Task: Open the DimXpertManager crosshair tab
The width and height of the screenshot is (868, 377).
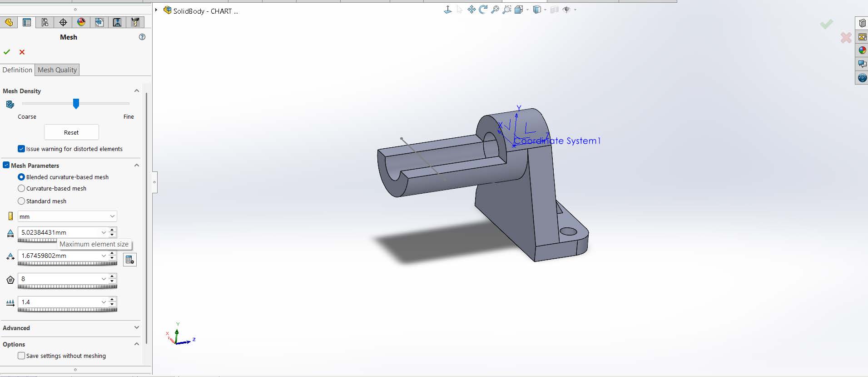Action: [x=63, y=22]
